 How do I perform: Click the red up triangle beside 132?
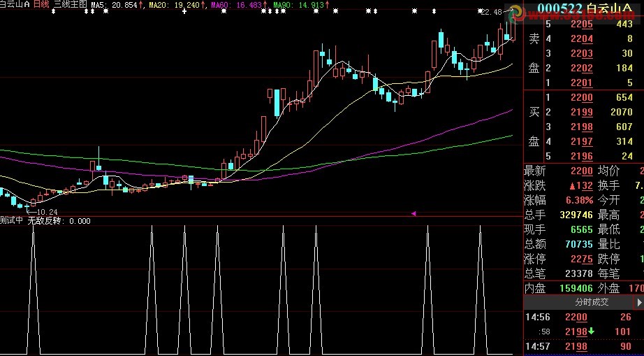click(573, 186)
